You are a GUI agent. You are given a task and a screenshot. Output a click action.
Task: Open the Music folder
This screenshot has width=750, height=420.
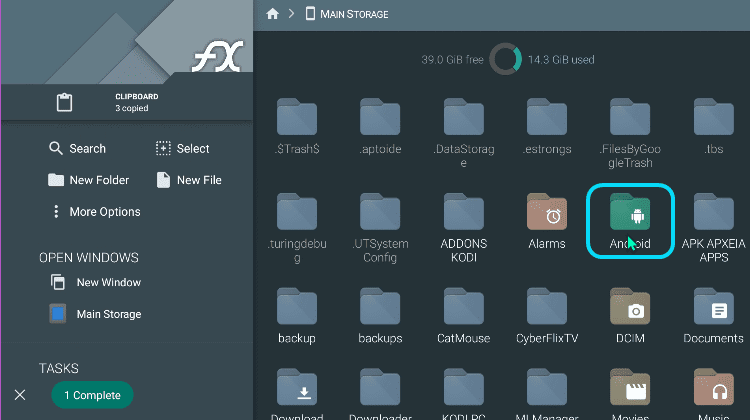coord(714,394)
